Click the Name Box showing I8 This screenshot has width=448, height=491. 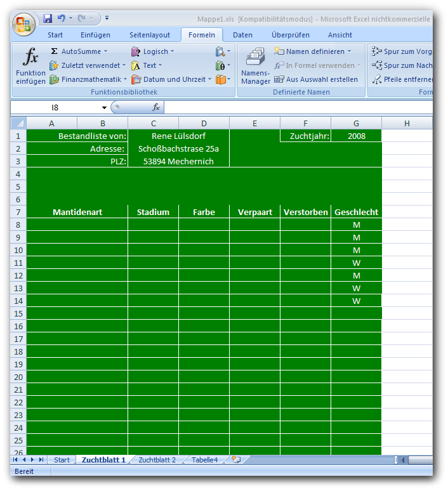55,108
